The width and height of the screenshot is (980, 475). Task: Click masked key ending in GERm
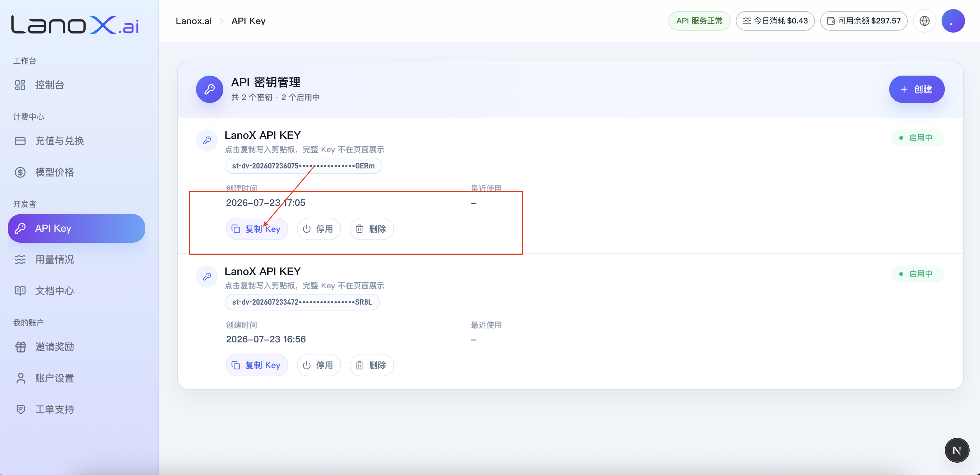pos(303,166)
